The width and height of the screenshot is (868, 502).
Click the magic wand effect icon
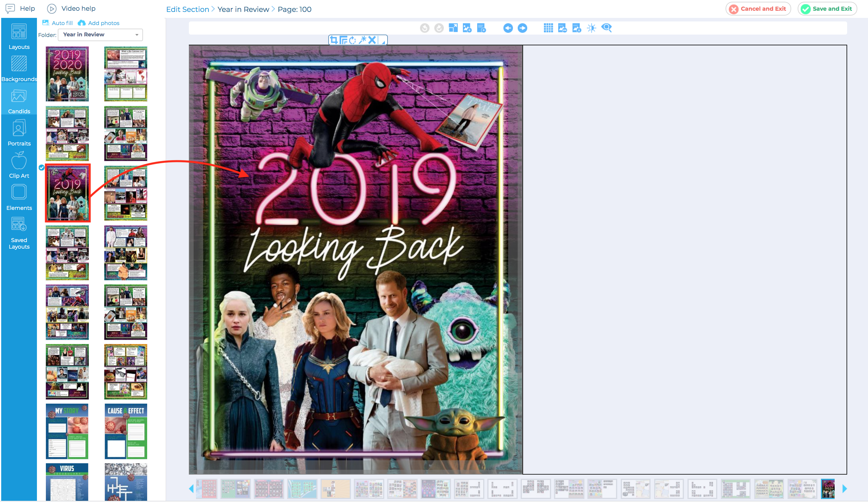[x=362, y=40]
